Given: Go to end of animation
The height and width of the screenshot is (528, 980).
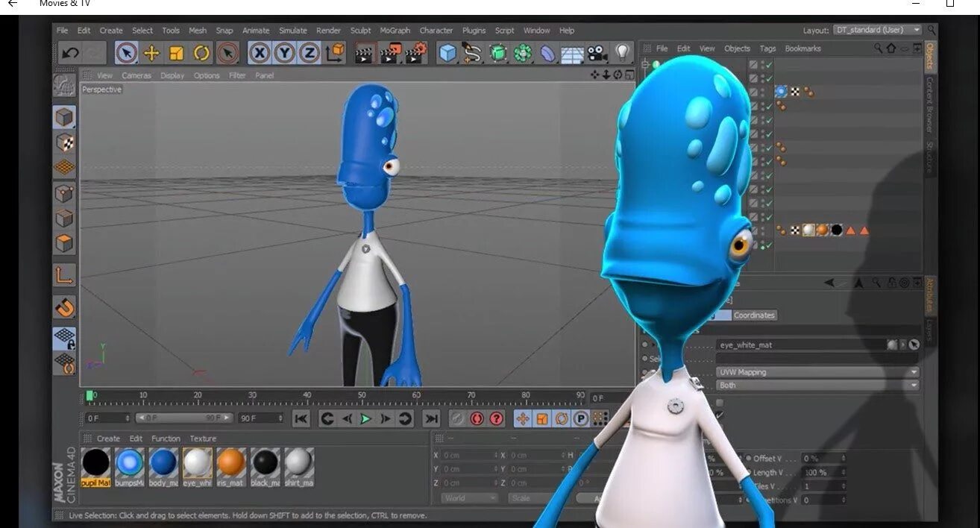Looking at the screenshot, I should (x=431, y=419).
